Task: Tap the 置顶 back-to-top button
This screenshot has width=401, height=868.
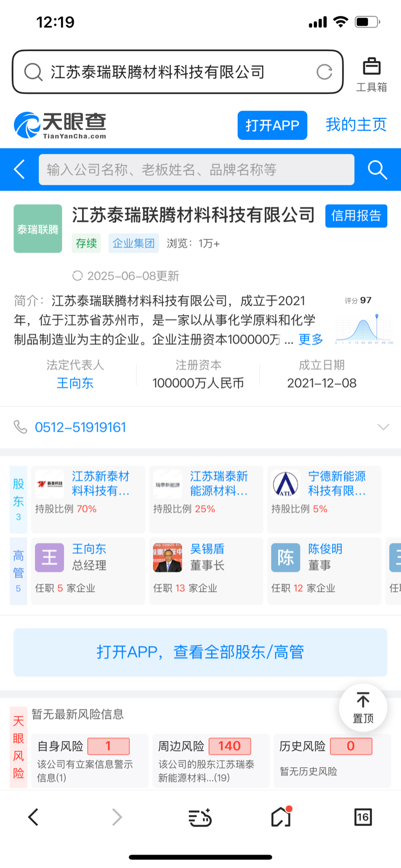Action: click(x=363, y=708)
